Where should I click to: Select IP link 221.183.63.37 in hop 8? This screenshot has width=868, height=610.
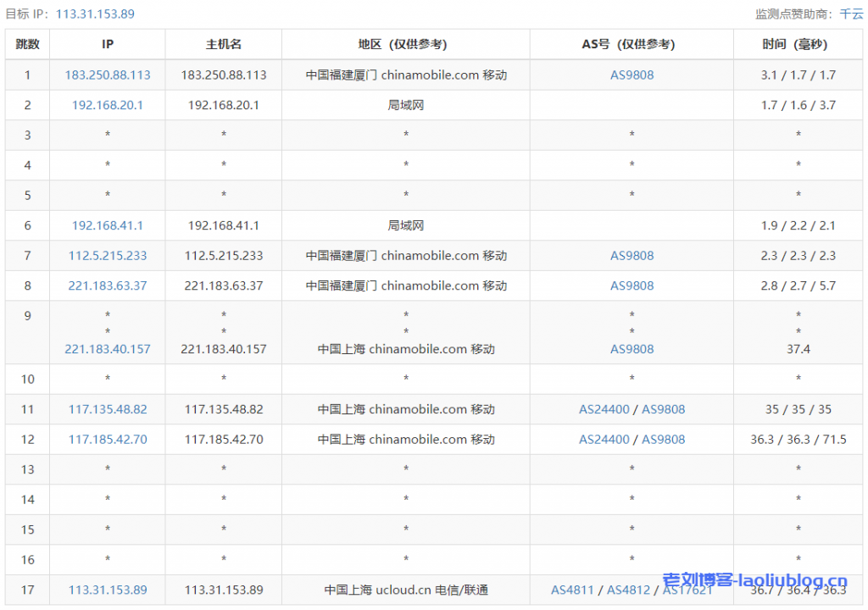pos(108,286)
